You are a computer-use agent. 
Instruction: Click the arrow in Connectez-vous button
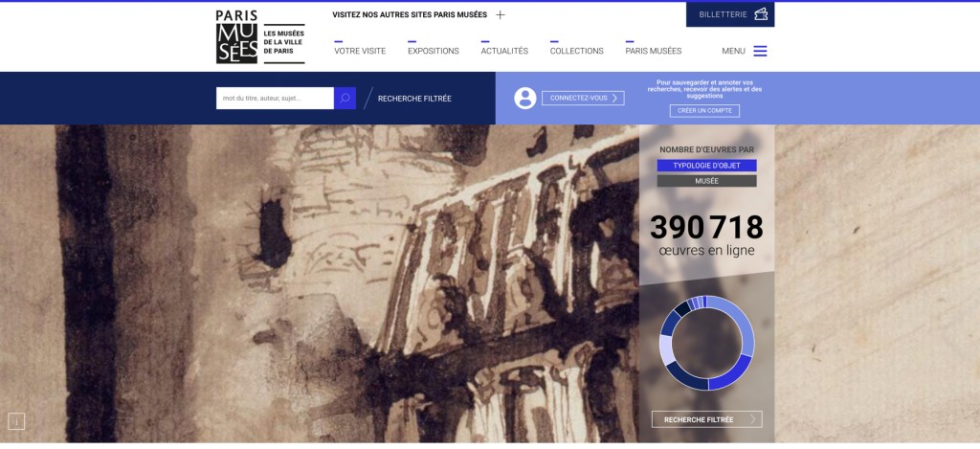pos(613,98)
